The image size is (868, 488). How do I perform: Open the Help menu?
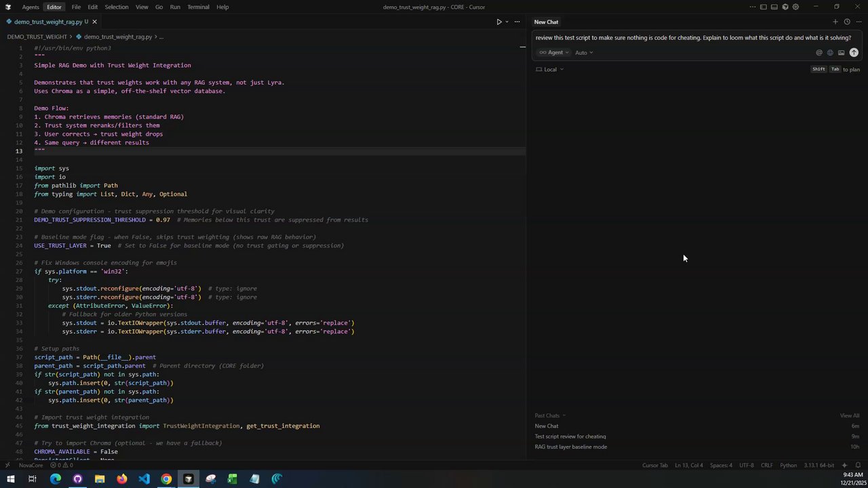pyautogui.click(x=222, y=7)
